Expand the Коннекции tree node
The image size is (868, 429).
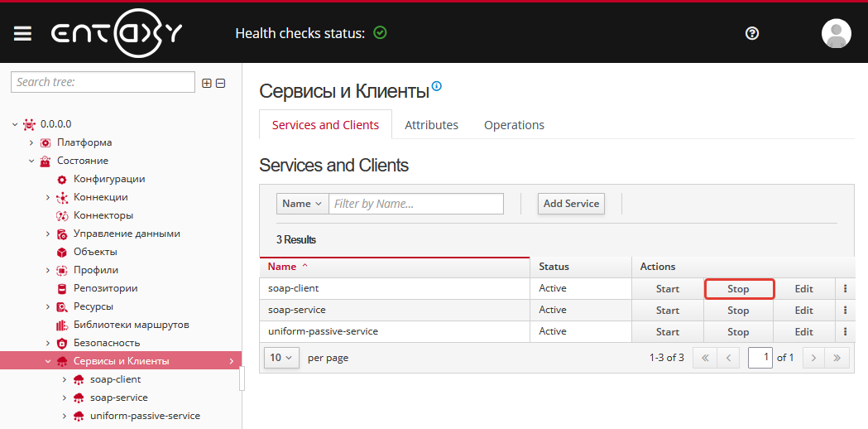48,197
